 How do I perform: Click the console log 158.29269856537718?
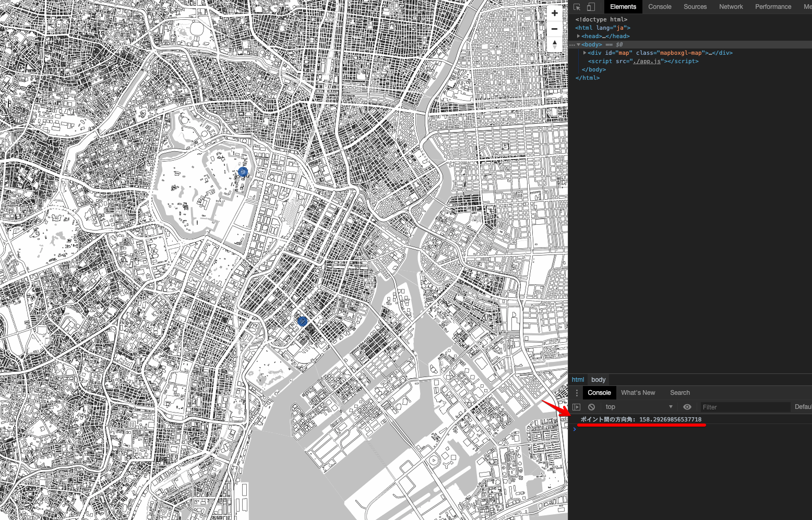click(x=670, y=419)
